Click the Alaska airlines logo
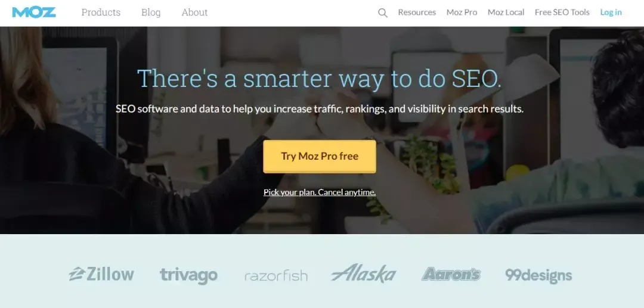Image resolution: width=644 pixels, height=308 pixels. tap(364, 273)
